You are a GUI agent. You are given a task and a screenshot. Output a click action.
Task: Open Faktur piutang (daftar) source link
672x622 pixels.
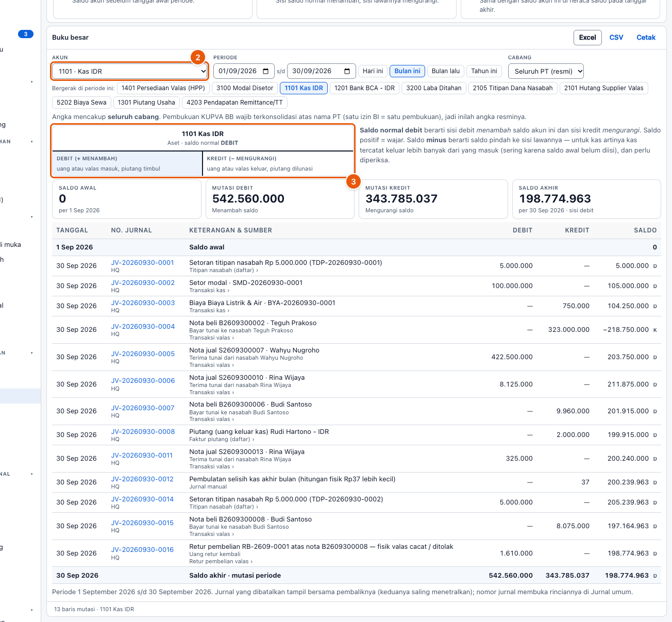point(222,439)
